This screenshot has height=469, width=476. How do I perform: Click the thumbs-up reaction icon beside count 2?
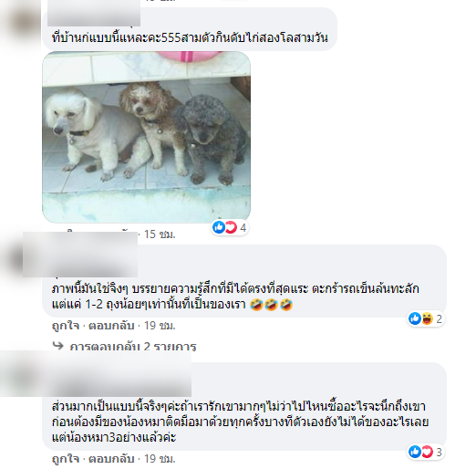tap(415, 318)
